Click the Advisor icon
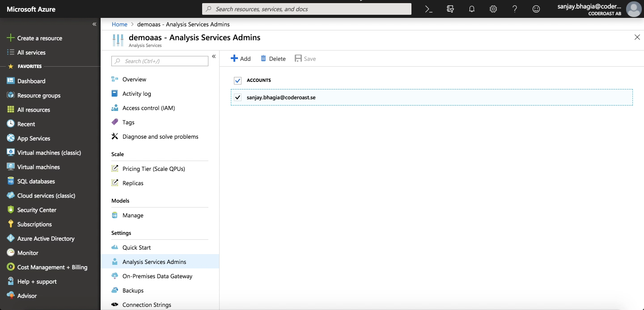Image resolution: width=644 pixels, height=310 pixels. [11, 296]
